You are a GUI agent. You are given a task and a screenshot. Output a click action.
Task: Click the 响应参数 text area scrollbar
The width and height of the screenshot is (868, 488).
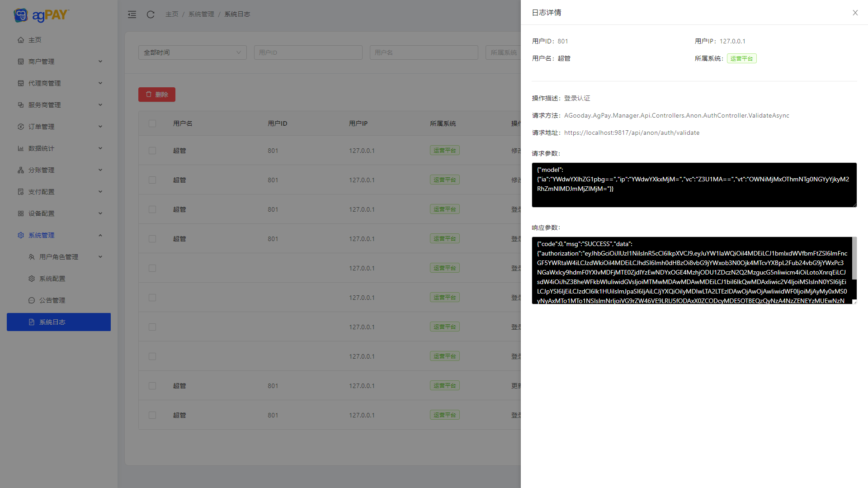(x=854, y=259)
